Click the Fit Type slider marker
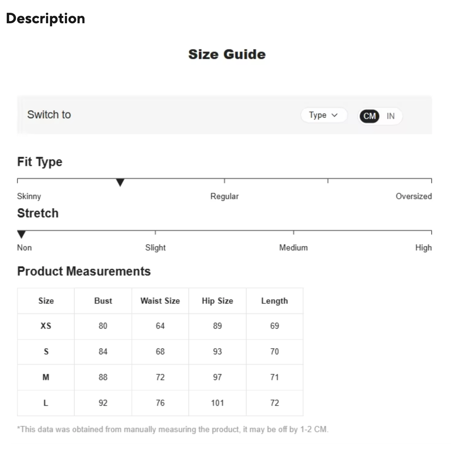This screenshot has width=476, height=452. tap(120, 183)
